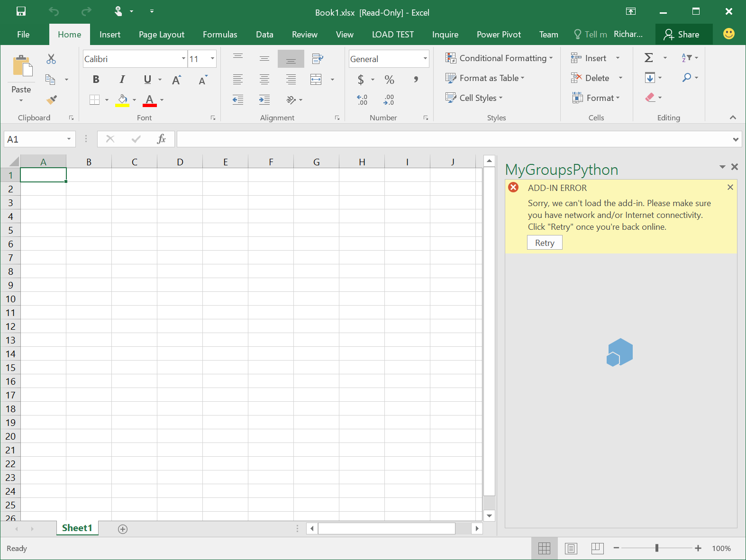Select column D header

[180, 162]
